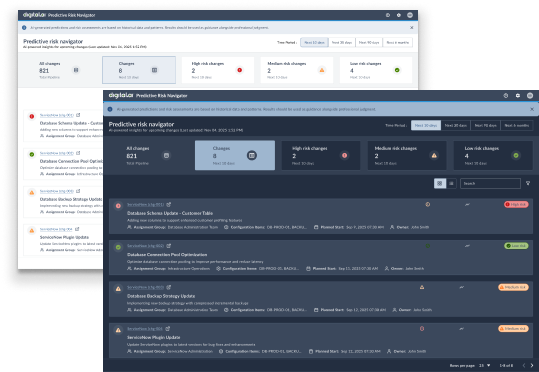Click external link icon on ServiceNow Plugin Update

click(x=167, y=329)
